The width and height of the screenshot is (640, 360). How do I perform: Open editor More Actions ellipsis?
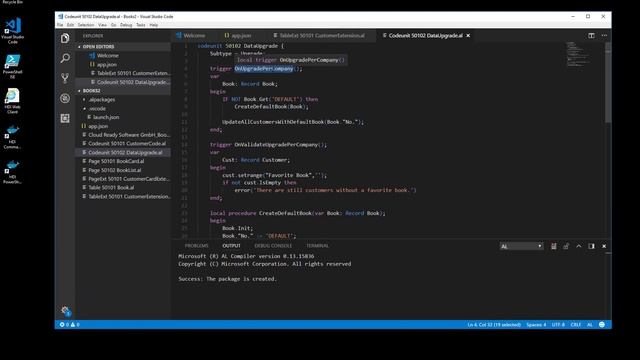604,36
